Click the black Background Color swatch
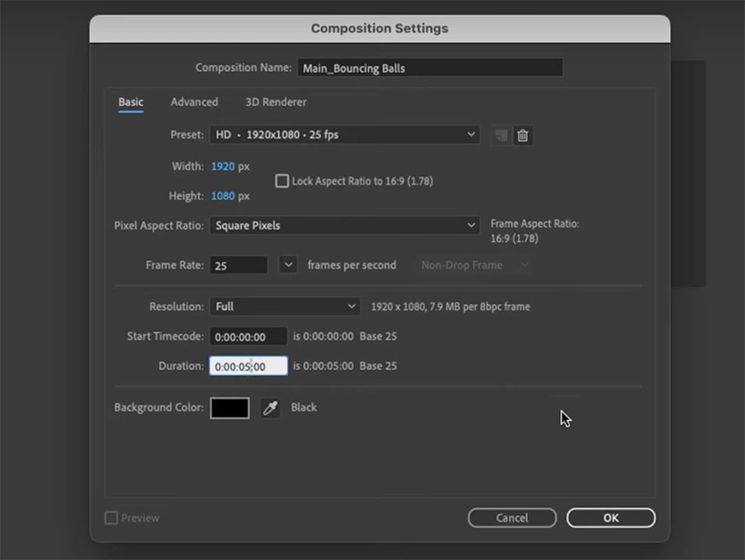The image size is (745, 560). tap(229, 408)
